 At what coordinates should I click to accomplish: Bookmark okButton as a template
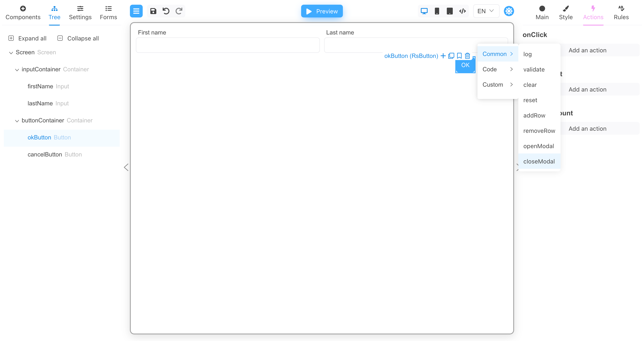point(459,56)
